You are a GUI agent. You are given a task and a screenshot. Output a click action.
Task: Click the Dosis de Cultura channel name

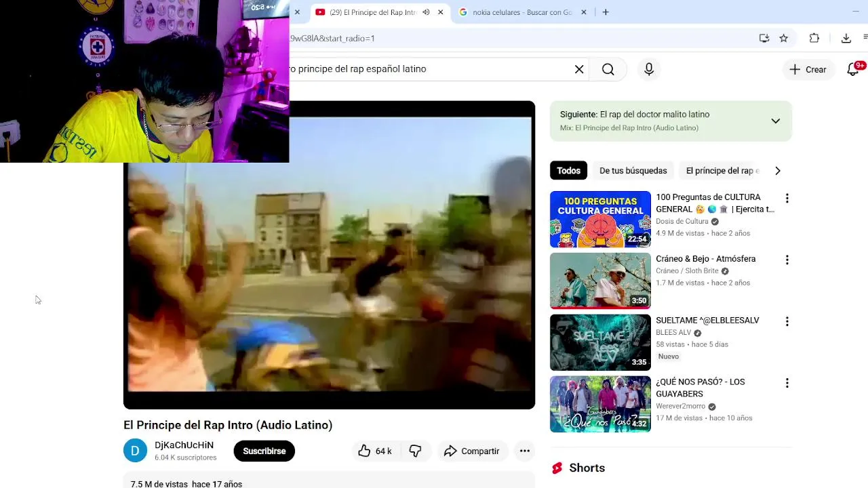(x=682, y=222)
